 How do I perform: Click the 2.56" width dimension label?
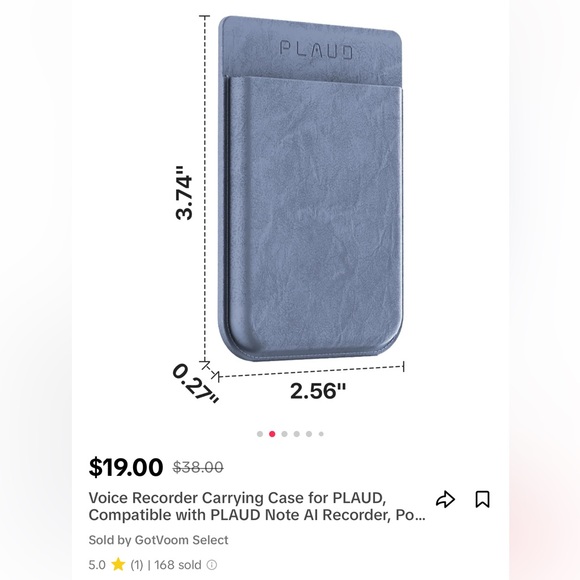tap(318, 391)
